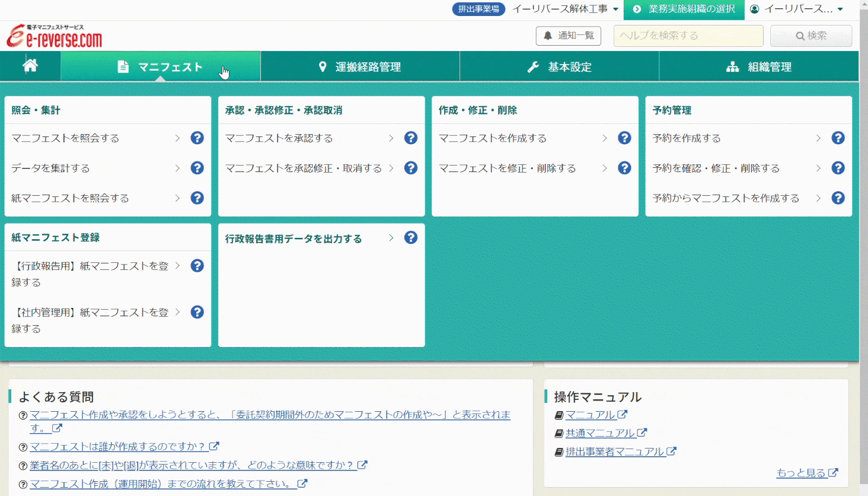868x496 pixels.
Task: Open the 運搬経路管理 menu tab
Action: 360,66
